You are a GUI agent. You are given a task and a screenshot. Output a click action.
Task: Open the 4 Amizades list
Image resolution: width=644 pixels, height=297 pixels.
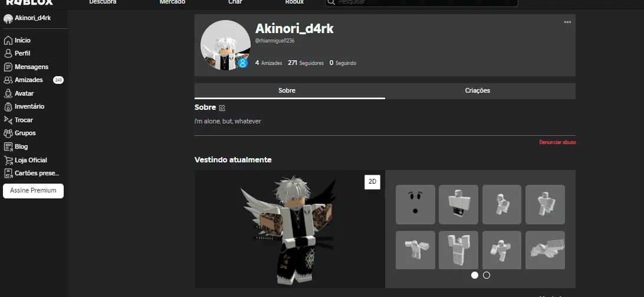(x=268, y=63)
